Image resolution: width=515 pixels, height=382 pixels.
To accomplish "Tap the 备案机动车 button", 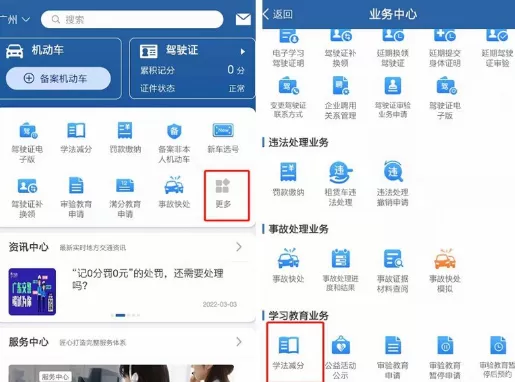I will [58, 79].
